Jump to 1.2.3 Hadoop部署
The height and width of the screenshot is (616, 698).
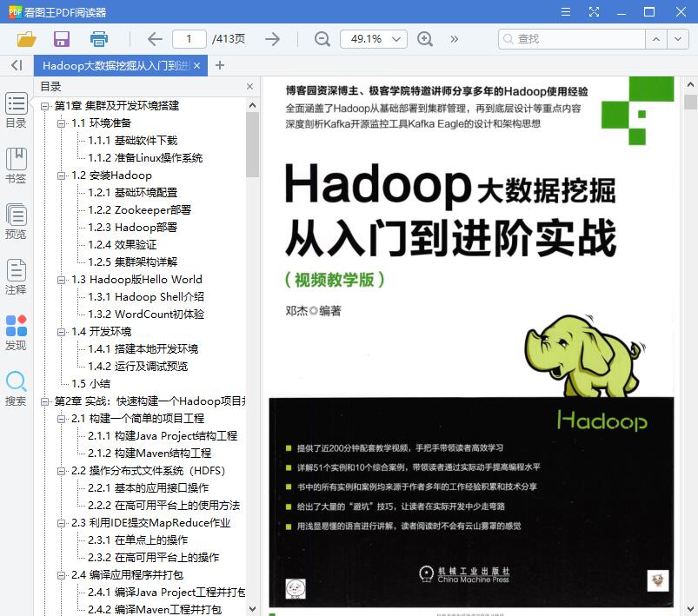[133, 228]
